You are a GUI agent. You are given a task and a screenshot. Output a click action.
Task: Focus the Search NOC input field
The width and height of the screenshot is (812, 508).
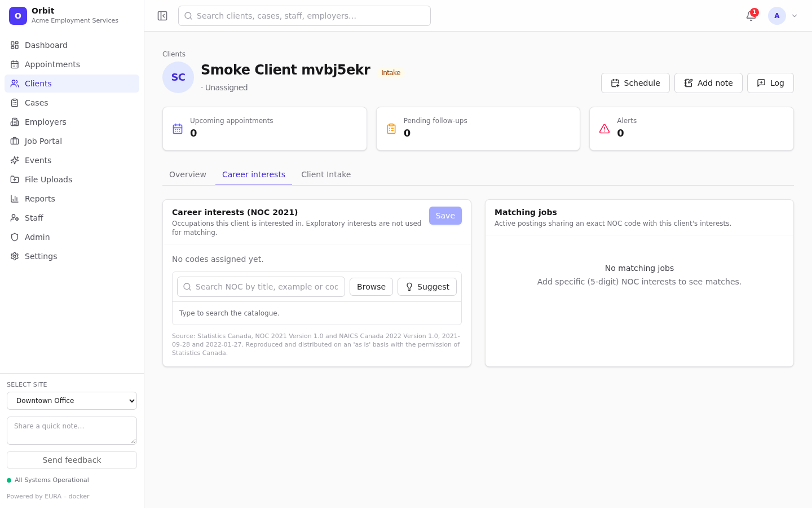pyautogui.click(x=261, y=287)
